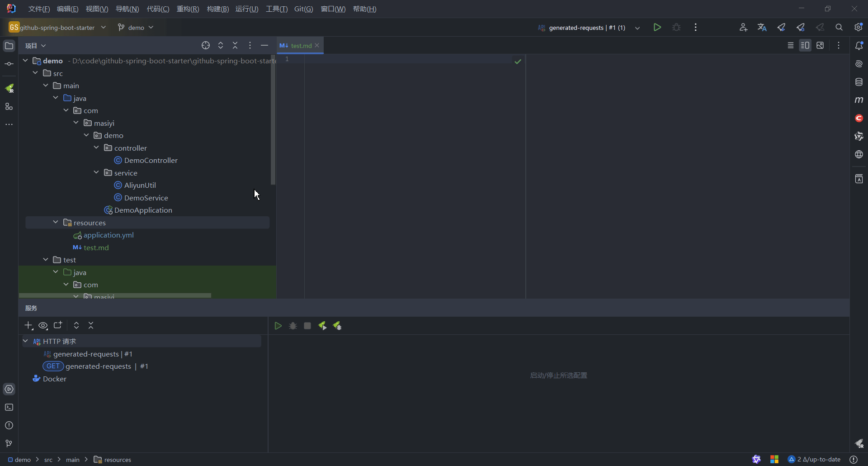The width and height of the screenshot is (868, 466).
Task: Open the 编辑(E) menu
Action: pyautogui.click(x=67, y=9)
